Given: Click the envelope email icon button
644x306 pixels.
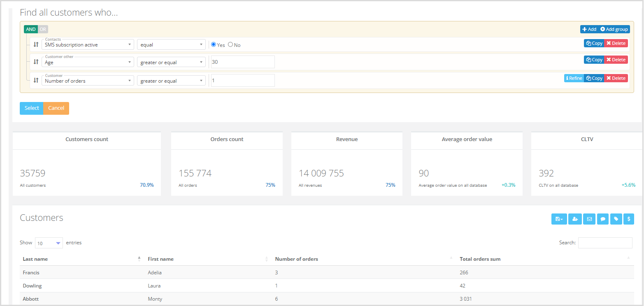Looking at the screenshot, I should (x=589, y=219).
